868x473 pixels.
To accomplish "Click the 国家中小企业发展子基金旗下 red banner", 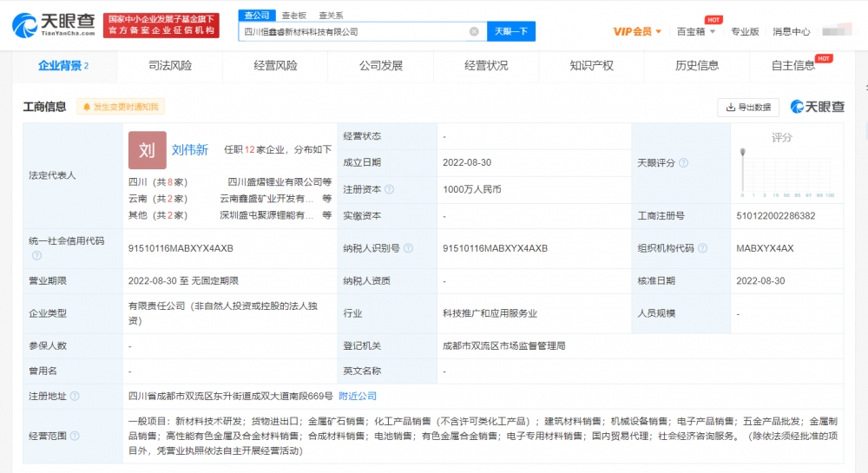I will point(161,25).
